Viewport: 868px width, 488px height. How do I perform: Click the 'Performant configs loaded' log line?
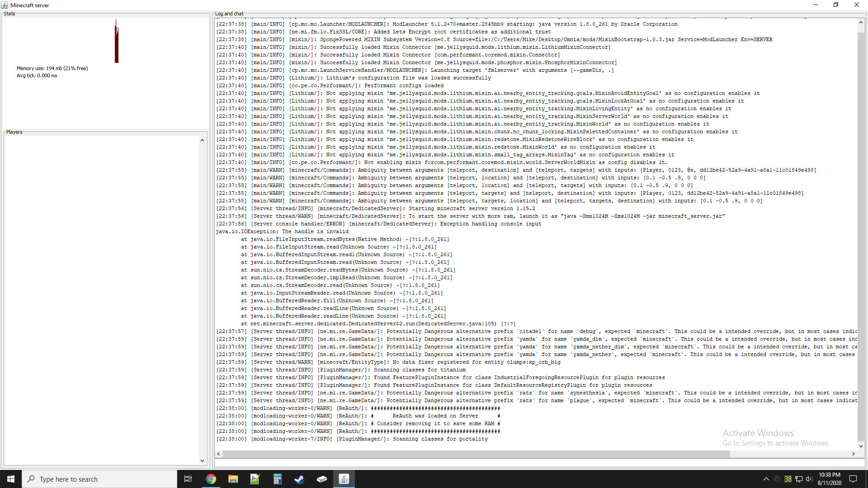coord(330,85)
